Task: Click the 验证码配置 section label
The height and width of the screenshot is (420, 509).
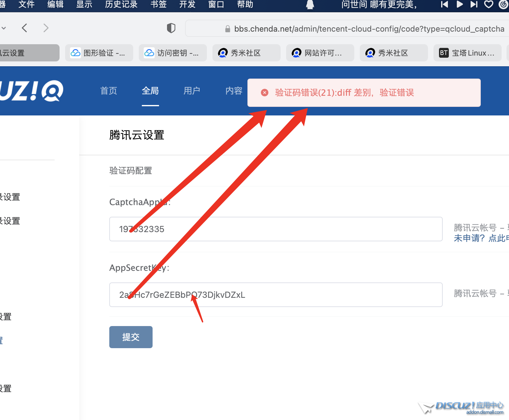Action: click(131, 171)
